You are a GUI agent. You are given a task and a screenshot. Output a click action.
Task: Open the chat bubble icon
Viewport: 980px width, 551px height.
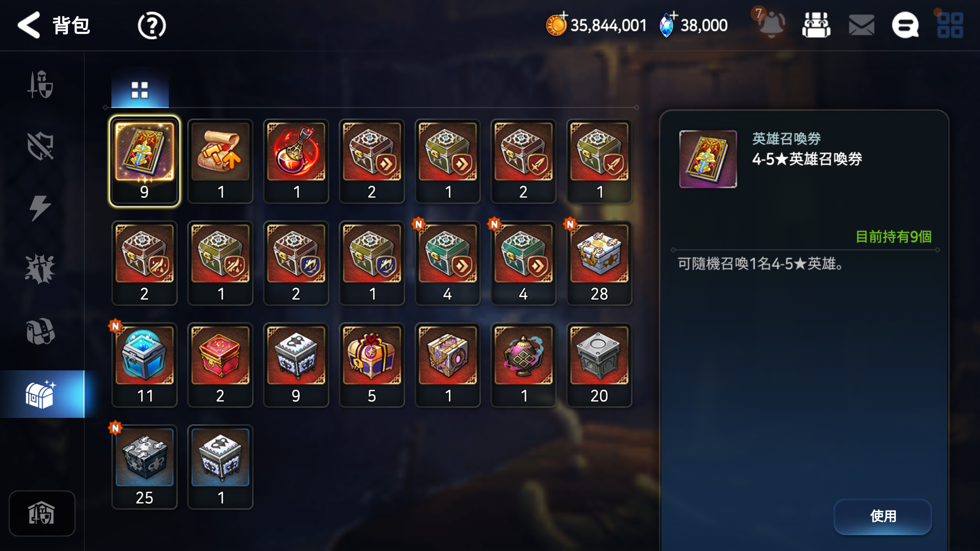[x=905, y=25]
